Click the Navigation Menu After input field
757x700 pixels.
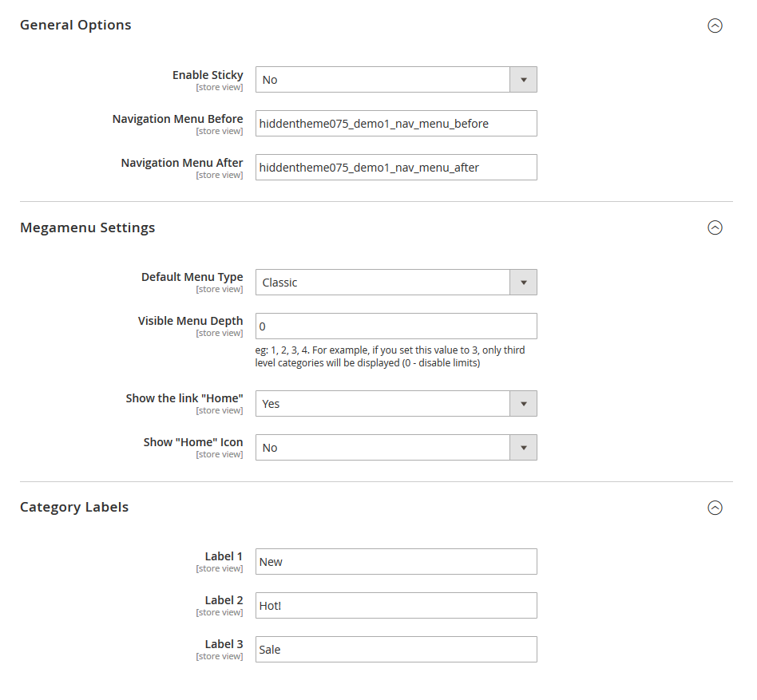point(395,168)
